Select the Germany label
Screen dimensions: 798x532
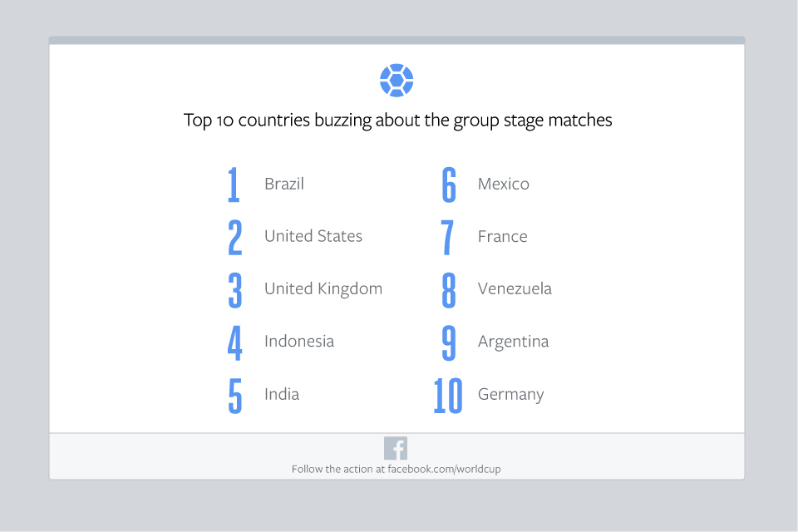(510, 394)
